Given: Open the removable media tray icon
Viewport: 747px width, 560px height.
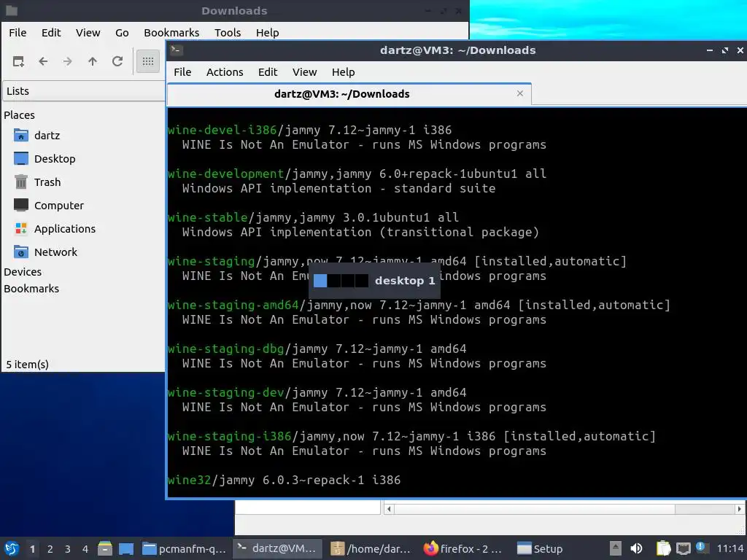Looking at the screenshot, I should tap(616, 548).
